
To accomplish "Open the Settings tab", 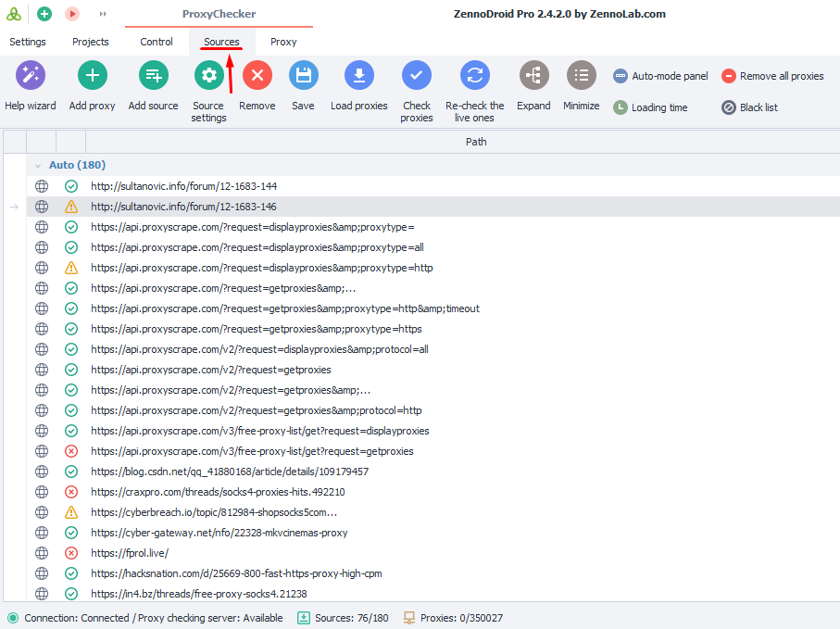I will click(28, 42).
